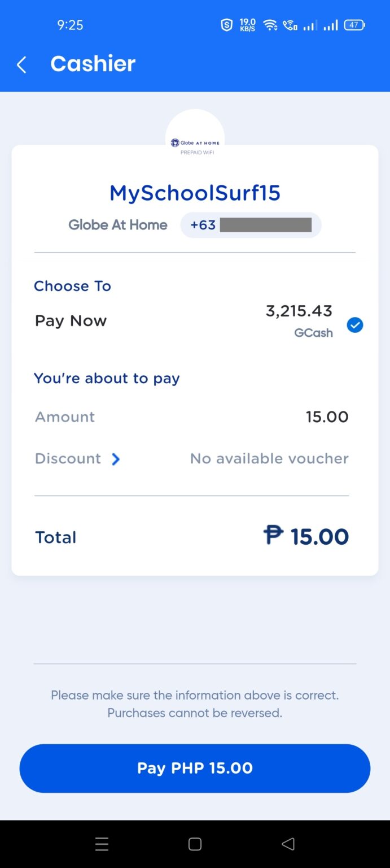Tap the MySchoolSurf15 plan title

click(195, 193)
